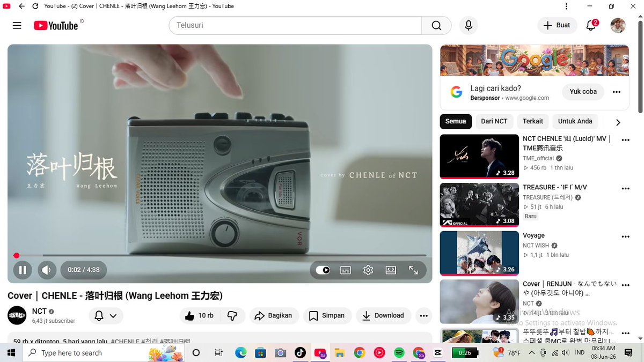Open Microsoft Store from taskbar

[260, 352]
